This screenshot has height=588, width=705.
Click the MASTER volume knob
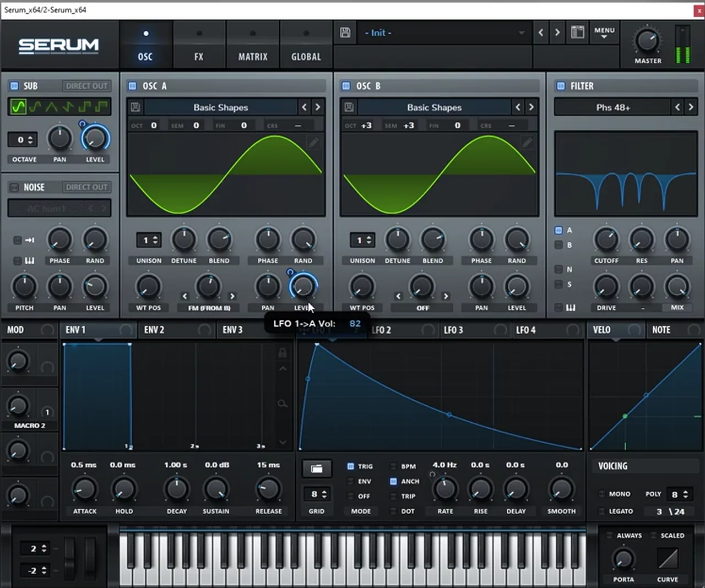(x=647, y=41)
